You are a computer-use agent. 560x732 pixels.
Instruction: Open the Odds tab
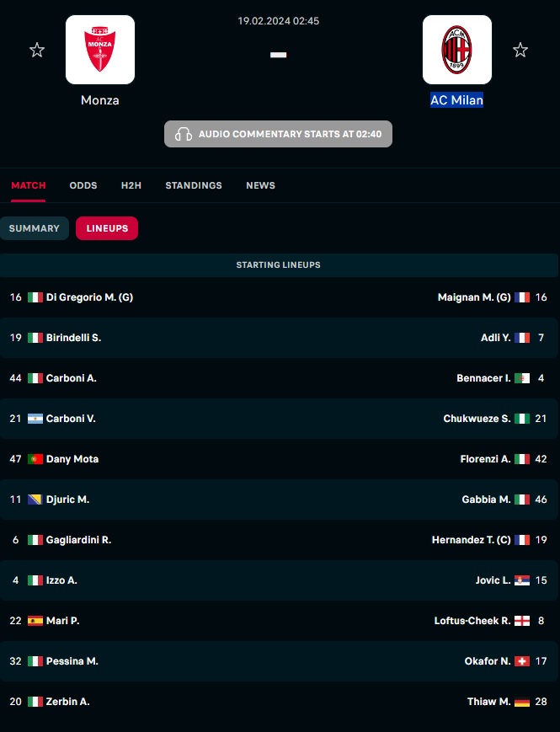pyautogui.click(x=83, y=185)
